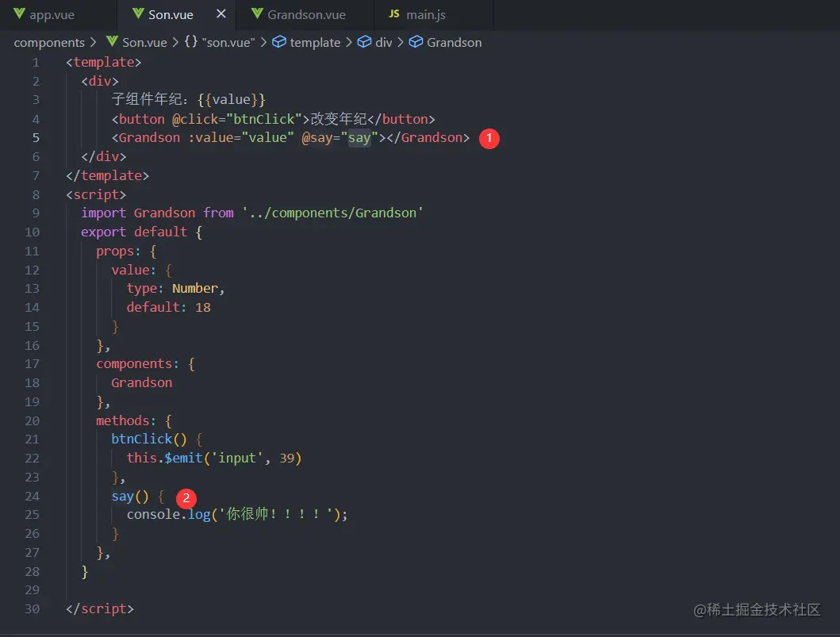
Task: Click the cube icon before div breadcrumb
Action: click(364, 42)
